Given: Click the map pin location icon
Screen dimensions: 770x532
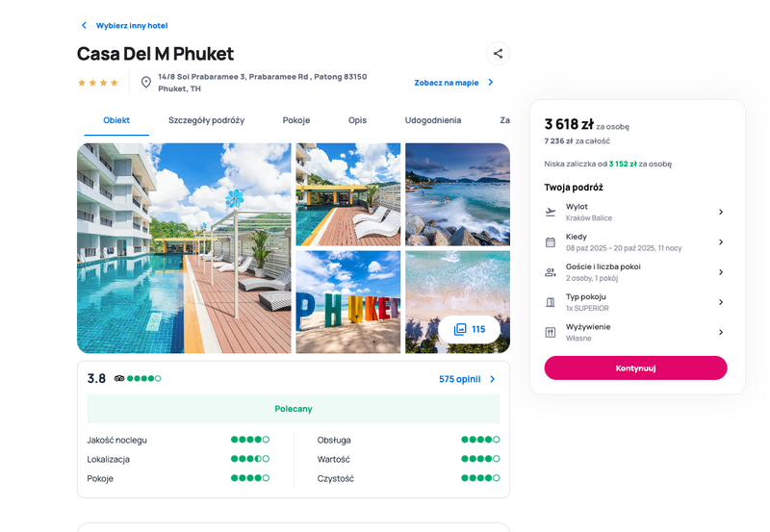Looking at the screenshot, I should point(146,83).
